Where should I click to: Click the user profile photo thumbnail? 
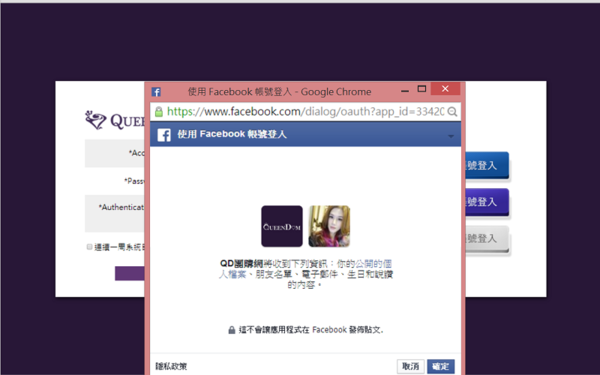coord(329,226)
